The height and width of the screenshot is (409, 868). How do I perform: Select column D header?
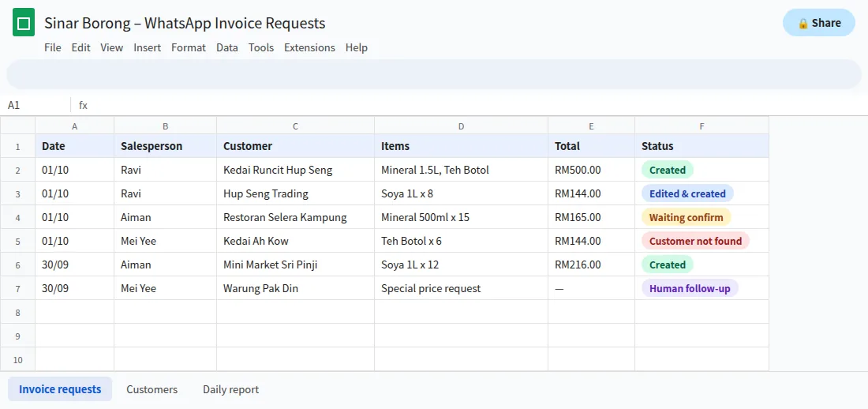[x=461, y=126]
